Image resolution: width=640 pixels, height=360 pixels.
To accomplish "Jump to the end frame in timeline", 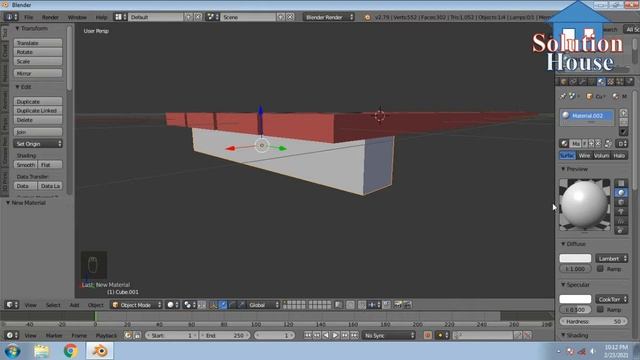I will click(354, 335).
